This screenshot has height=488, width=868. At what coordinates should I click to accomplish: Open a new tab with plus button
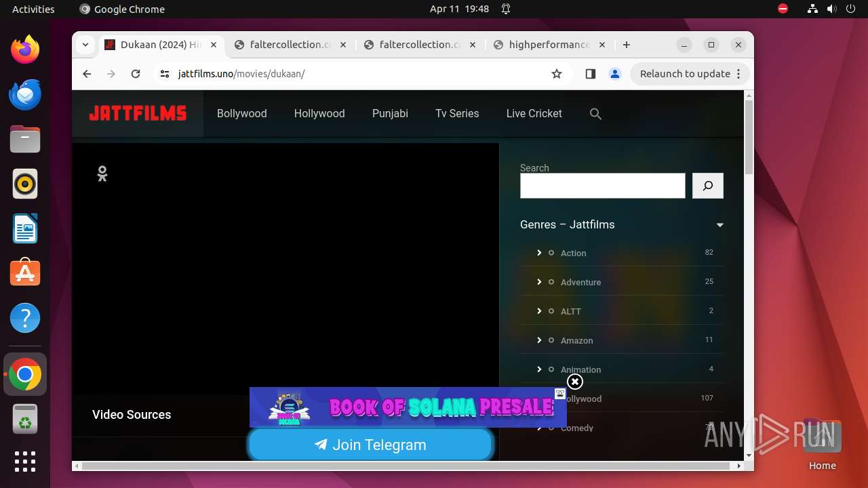coord(627,45)
